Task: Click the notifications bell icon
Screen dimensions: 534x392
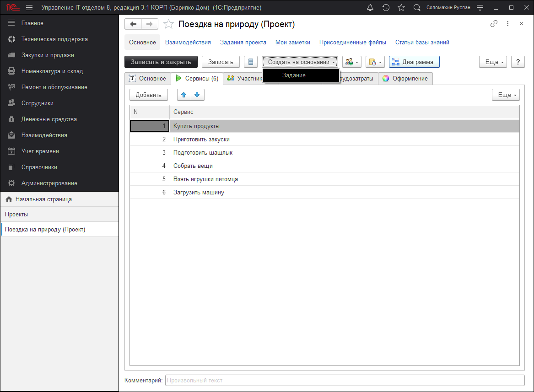Action: pyautogui.click(x=370, y=8)
